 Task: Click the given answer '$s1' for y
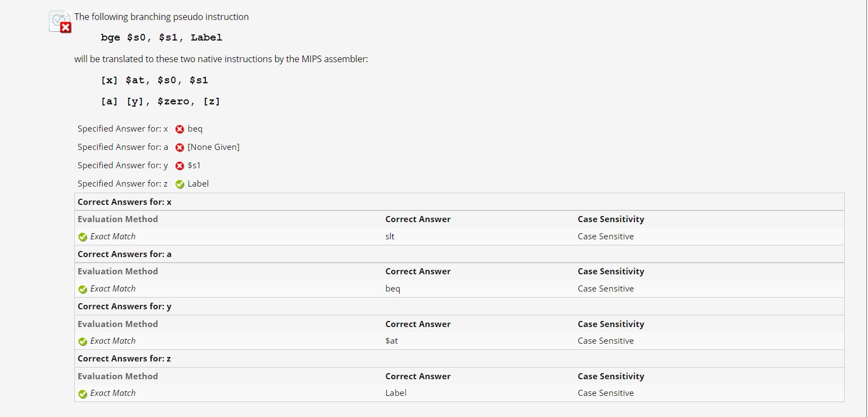[194, 165]
